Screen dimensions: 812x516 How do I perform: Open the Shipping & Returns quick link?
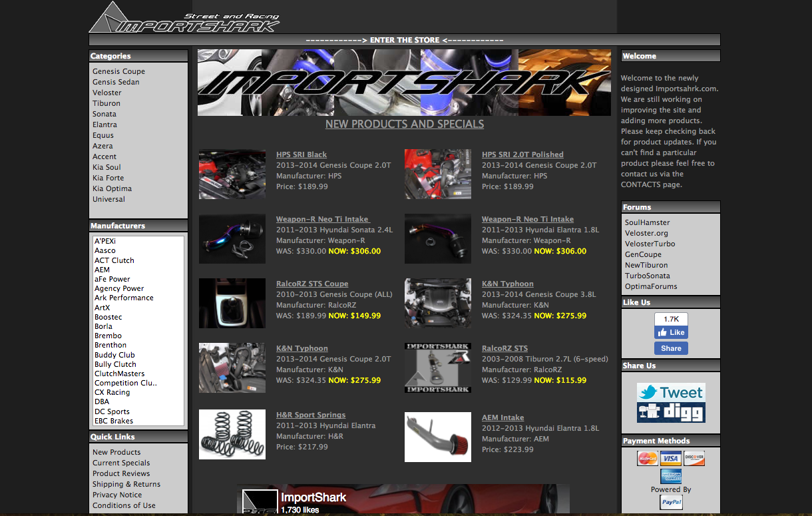coord(126,484)
